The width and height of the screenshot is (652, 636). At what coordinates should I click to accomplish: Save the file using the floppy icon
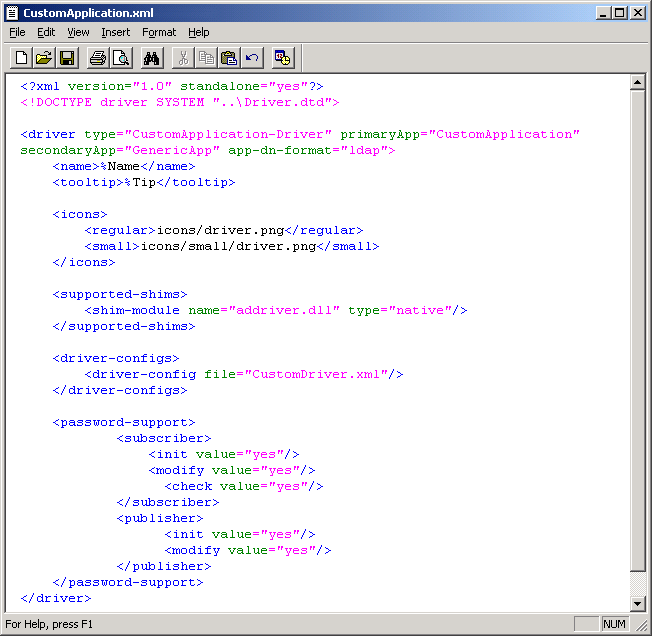68,58
